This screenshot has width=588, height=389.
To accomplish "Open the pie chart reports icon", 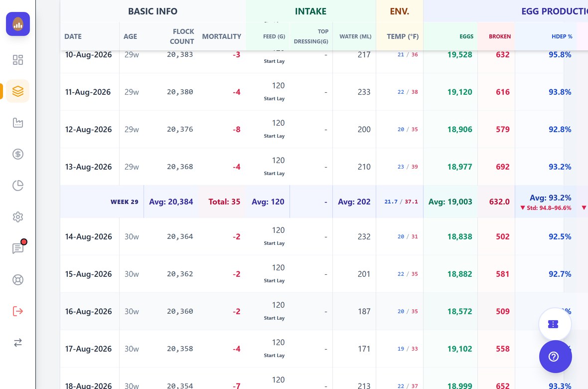I will tap(17, 186).
